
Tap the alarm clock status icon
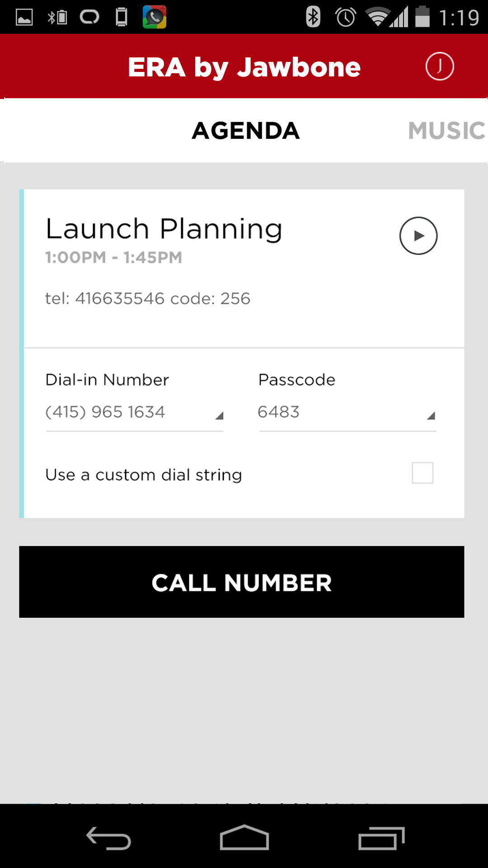click(x=346, y=17)
